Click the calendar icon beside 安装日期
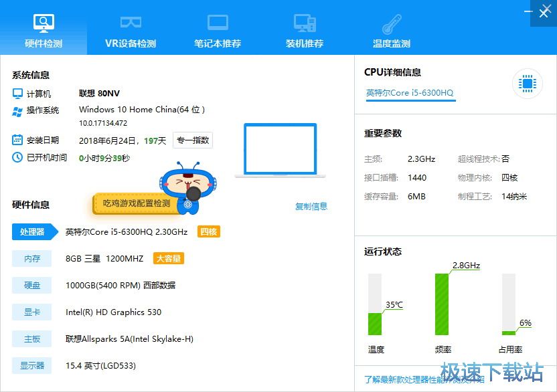 pyautogui.click(x=17, y=140)
